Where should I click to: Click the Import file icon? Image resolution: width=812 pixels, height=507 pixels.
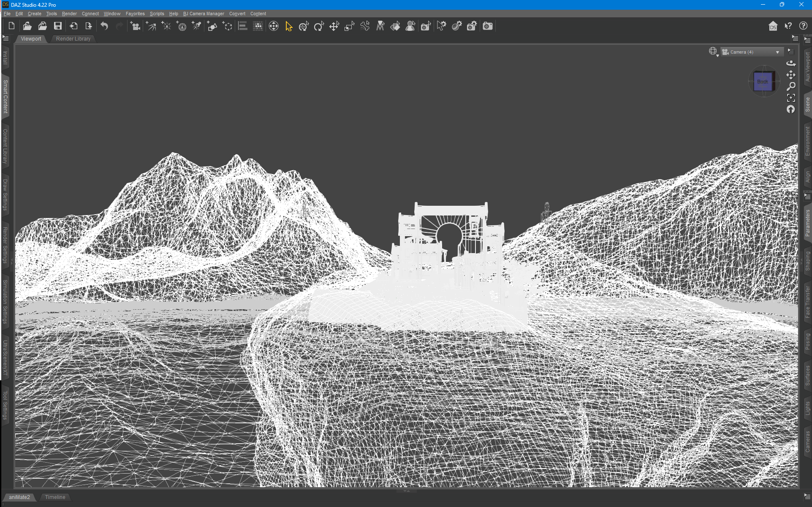click(x=73, y=26)
